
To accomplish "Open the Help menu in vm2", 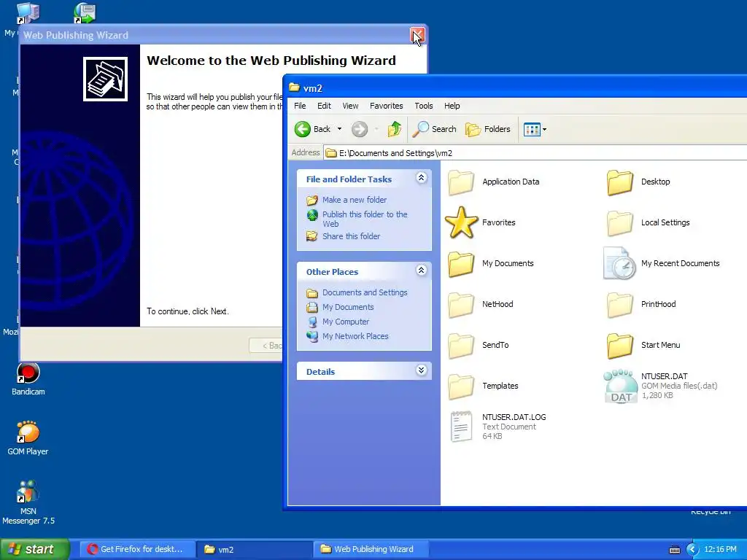I will pyautogui.click(x=452, y=106).
